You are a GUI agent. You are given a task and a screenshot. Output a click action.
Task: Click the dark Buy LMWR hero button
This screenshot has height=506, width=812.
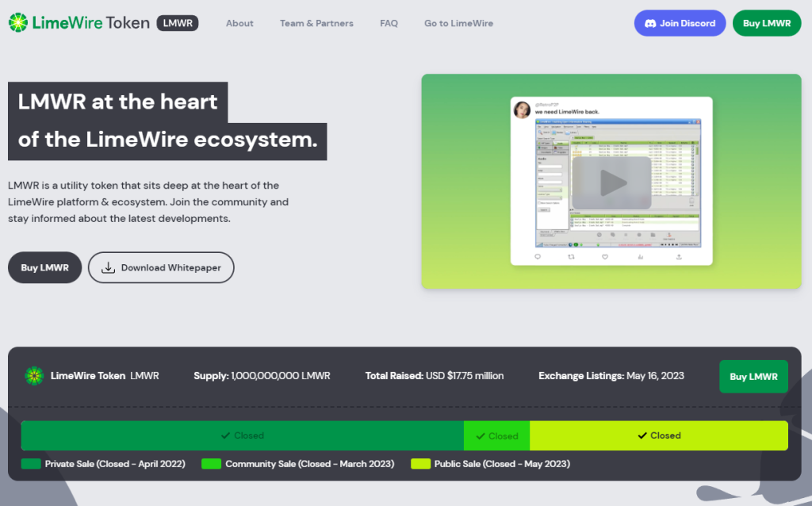(44, 268)
